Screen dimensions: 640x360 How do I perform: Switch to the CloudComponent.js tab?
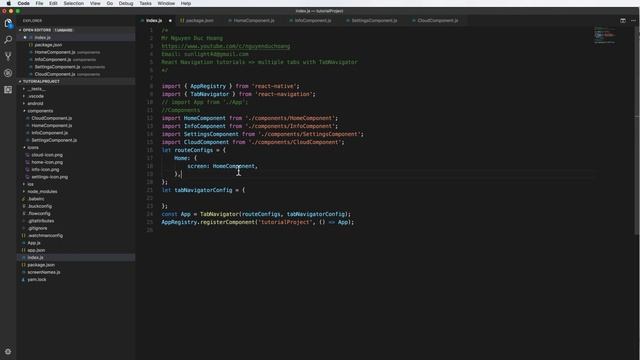438,20
